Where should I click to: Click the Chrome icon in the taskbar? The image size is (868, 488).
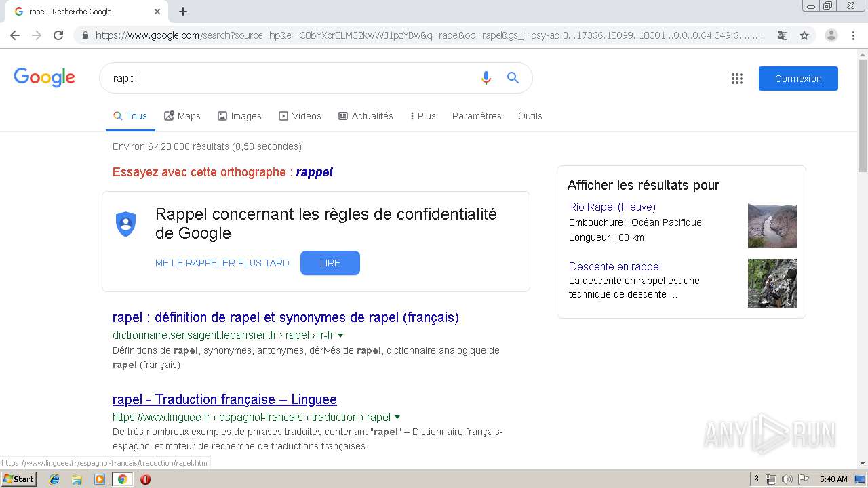(122, 479)
